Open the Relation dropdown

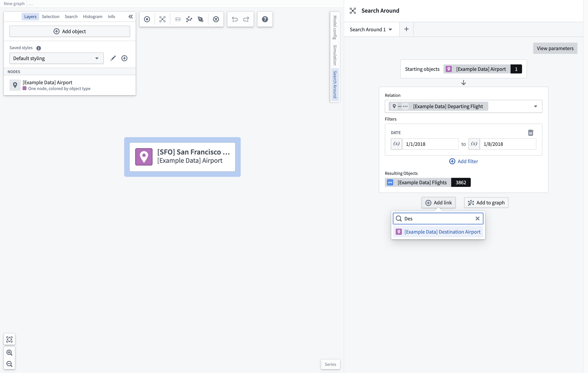463,106
